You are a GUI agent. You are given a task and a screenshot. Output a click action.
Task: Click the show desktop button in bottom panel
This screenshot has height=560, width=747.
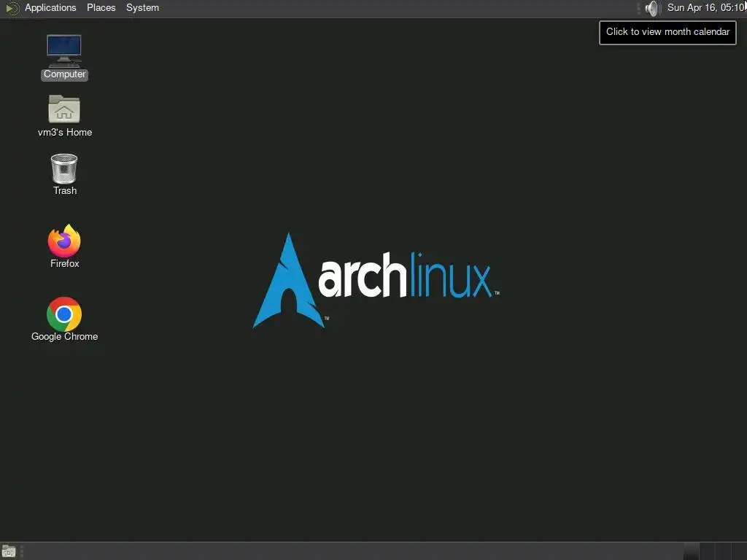point(9,552)
